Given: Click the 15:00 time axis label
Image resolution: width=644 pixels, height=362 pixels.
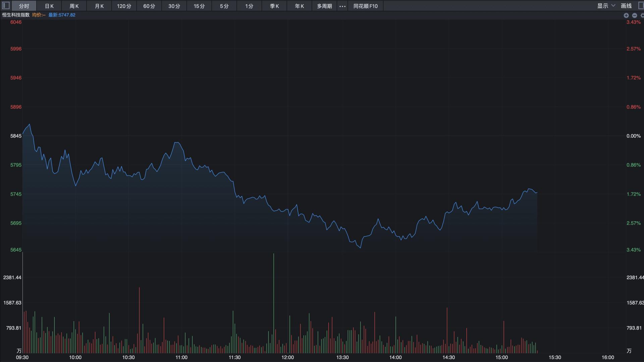Looking at the screenshot, I should coord(501,357).
